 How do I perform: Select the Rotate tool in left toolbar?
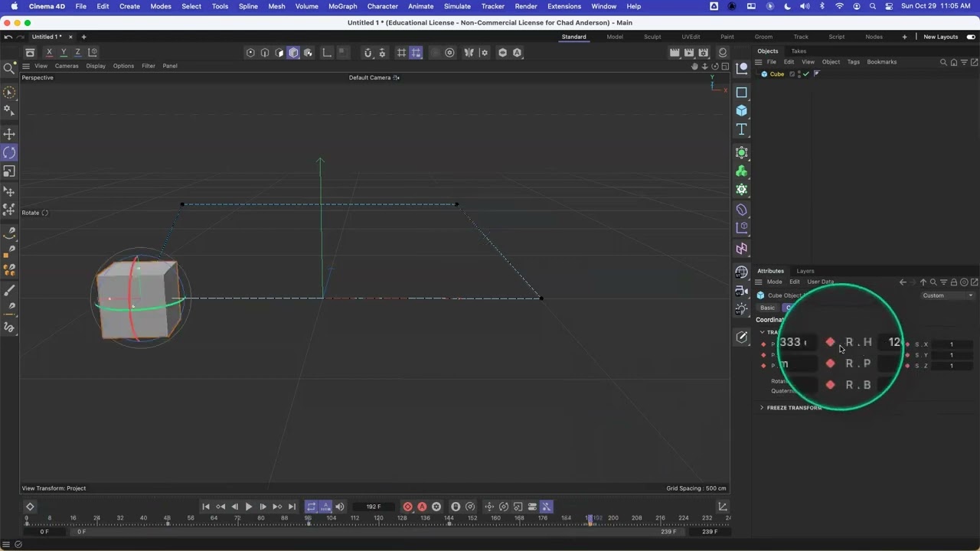click(x=9, y=153)
